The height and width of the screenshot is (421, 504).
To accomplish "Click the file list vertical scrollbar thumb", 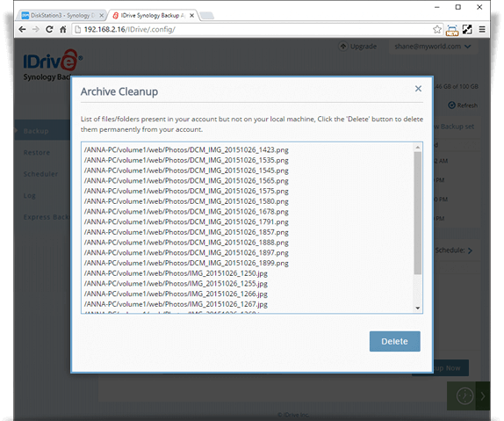I will (x=418, y=213).
